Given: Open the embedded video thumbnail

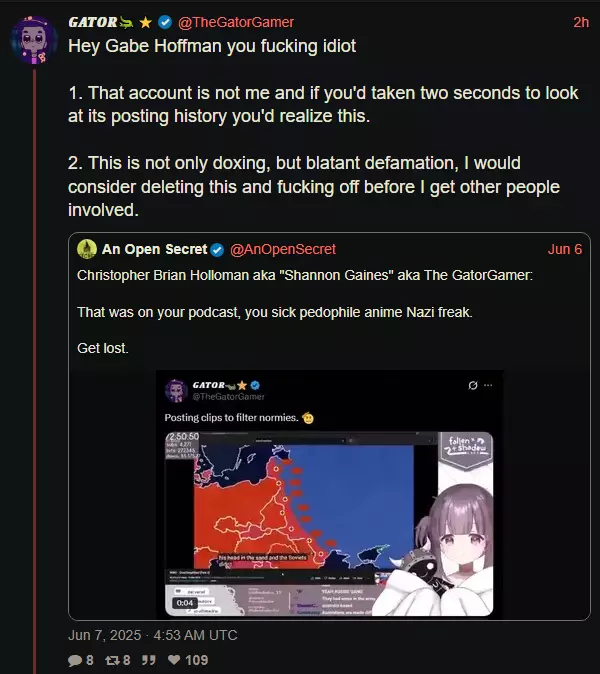Looking at the screenshot, I should [329, 524].
